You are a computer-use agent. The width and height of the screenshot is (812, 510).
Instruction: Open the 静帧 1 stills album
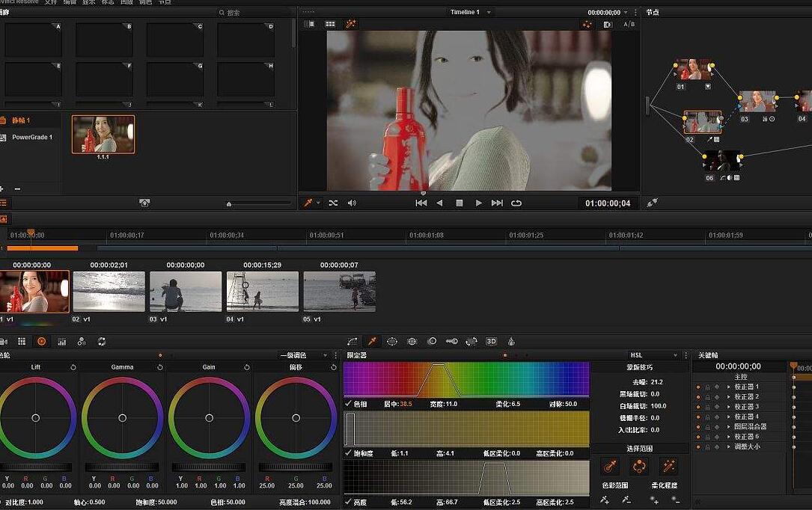[22, 120]
